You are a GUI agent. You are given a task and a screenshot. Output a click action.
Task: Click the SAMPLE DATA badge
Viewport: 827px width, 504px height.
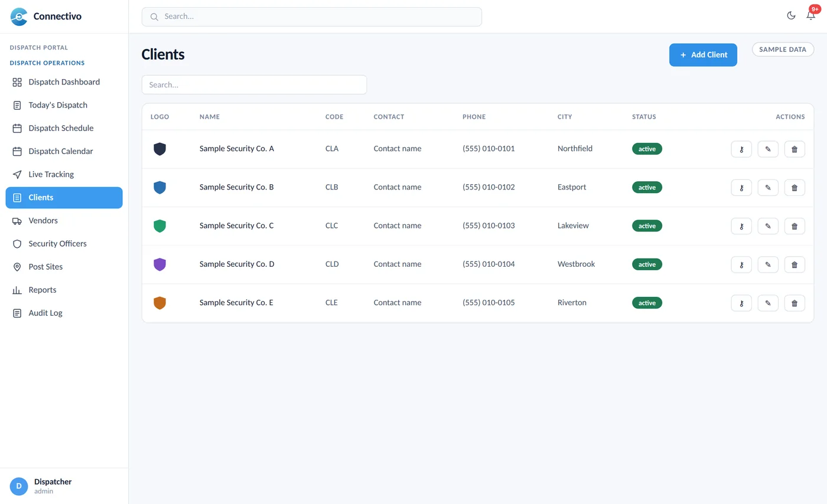(783, 50)
